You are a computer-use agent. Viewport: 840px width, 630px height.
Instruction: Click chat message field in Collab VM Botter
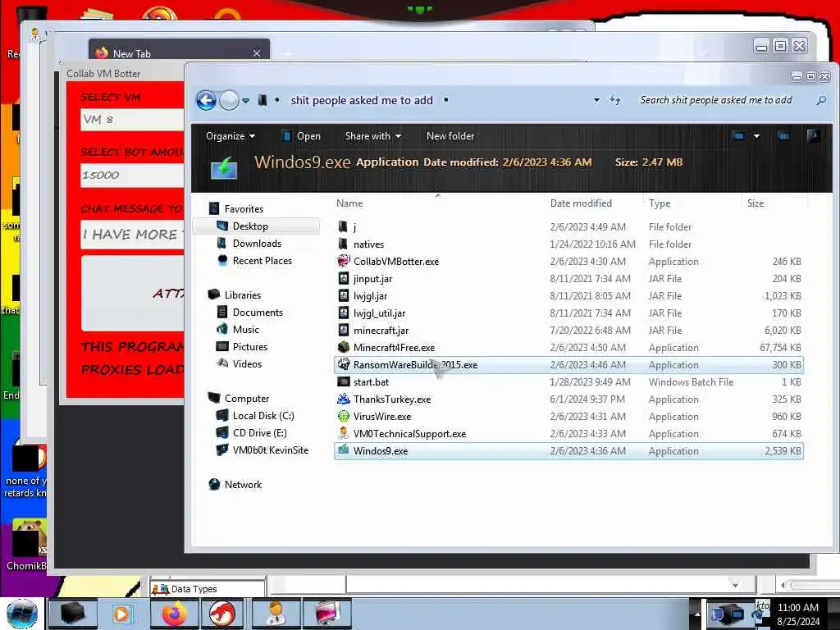coord(132,235)
